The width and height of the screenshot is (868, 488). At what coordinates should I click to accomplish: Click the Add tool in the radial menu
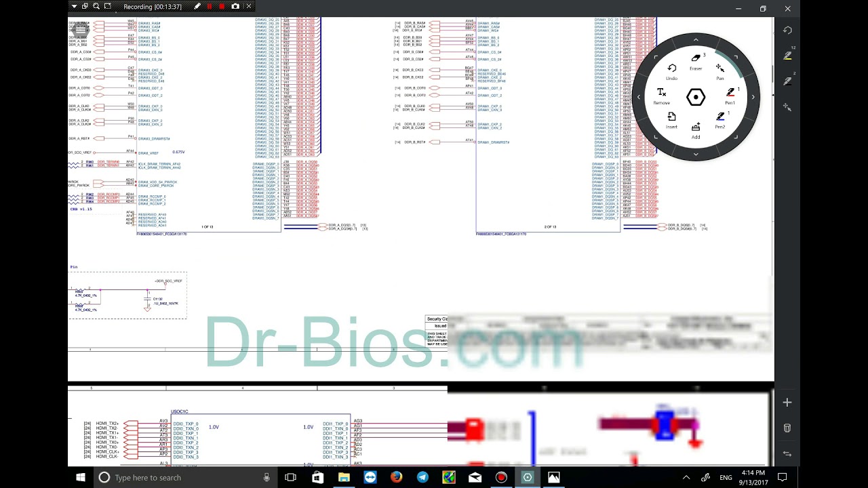tap(696, 130)
